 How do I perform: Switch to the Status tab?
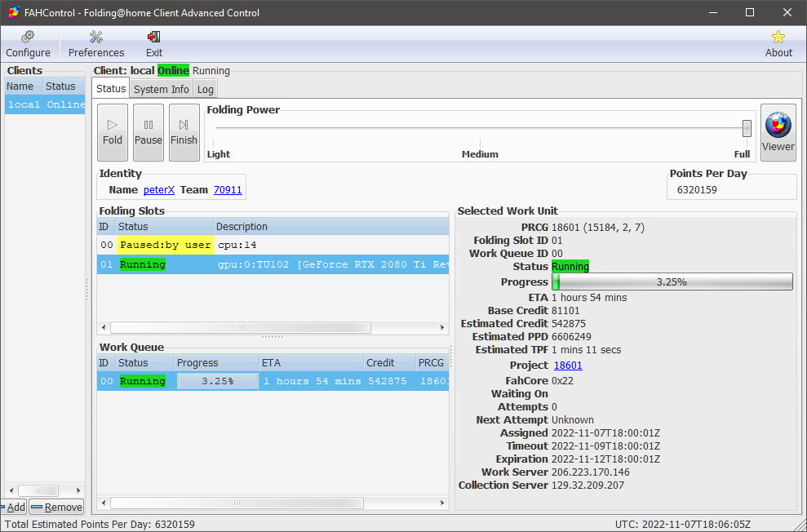(111, 88)
